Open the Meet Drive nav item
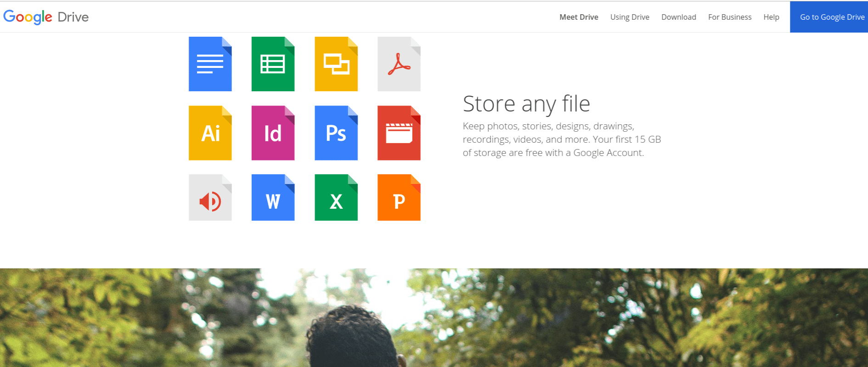The width and height of the screenshot is (868, 367). coord(579,17)
